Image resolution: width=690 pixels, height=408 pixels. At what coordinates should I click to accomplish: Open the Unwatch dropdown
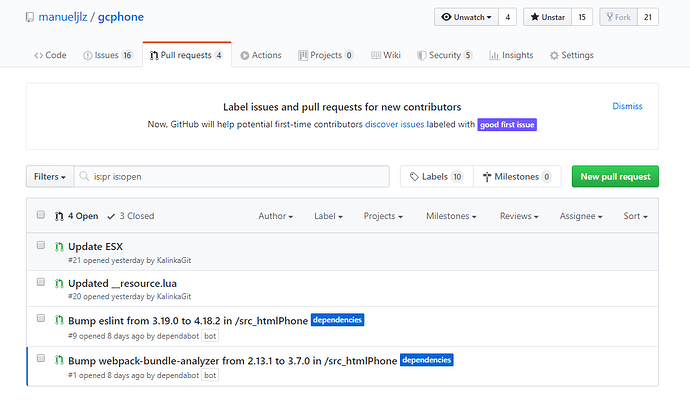(466, 17)
